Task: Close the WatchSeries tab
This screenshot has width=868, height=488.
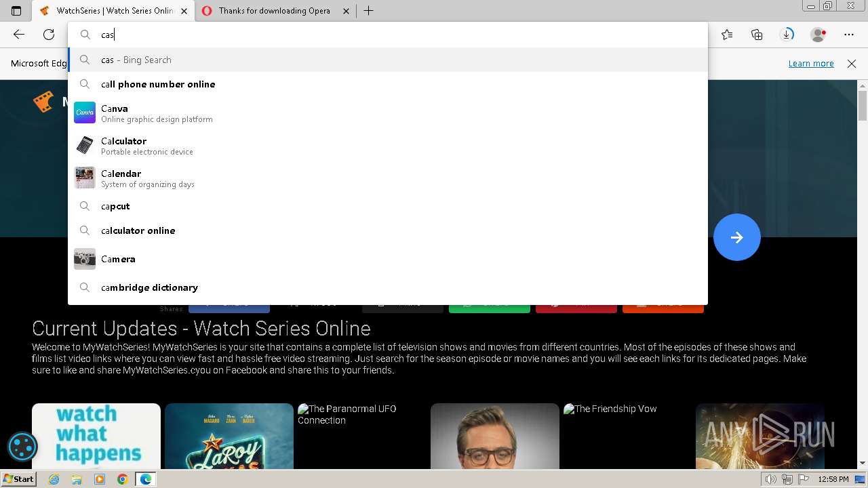Action: (x=184, y=11)
